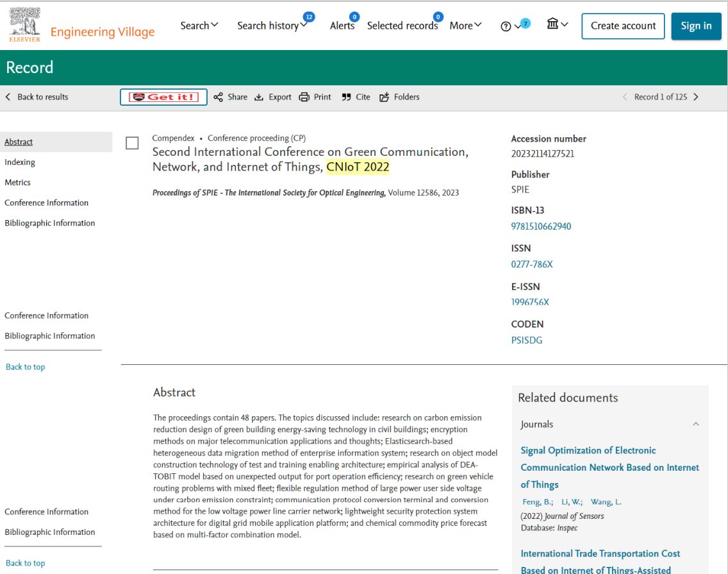Go to previous record arrow
Viewport: 728px width, 574px height.
tap(625, 97)
